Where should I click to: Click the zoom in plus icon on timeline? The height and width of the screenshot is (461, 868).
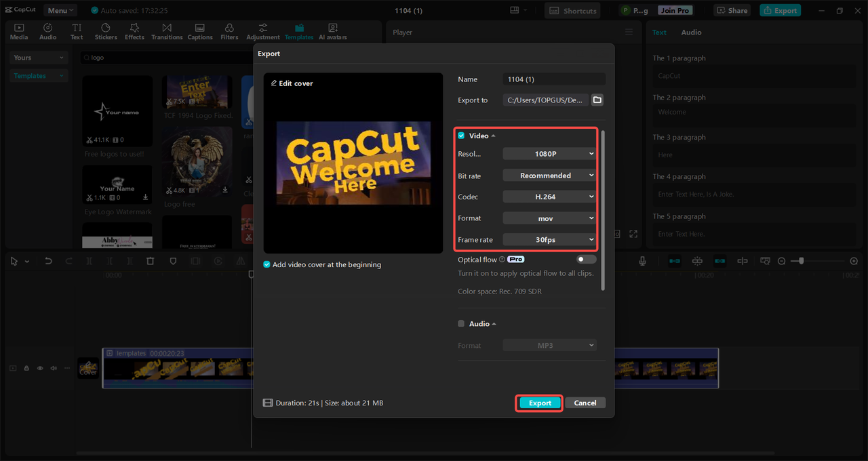coord(854,261)
